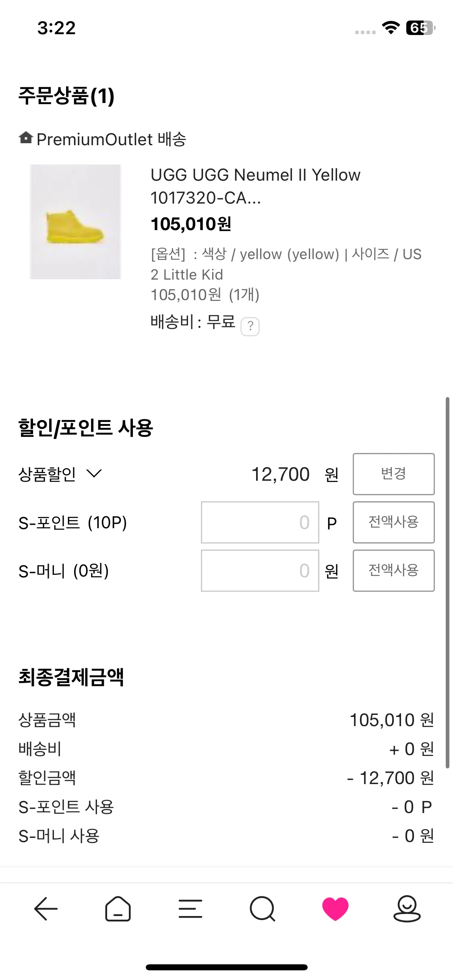Tap 전액사용 for S-포인트
This screenshot has width=453, height=980.
click(x=393, y=522)
